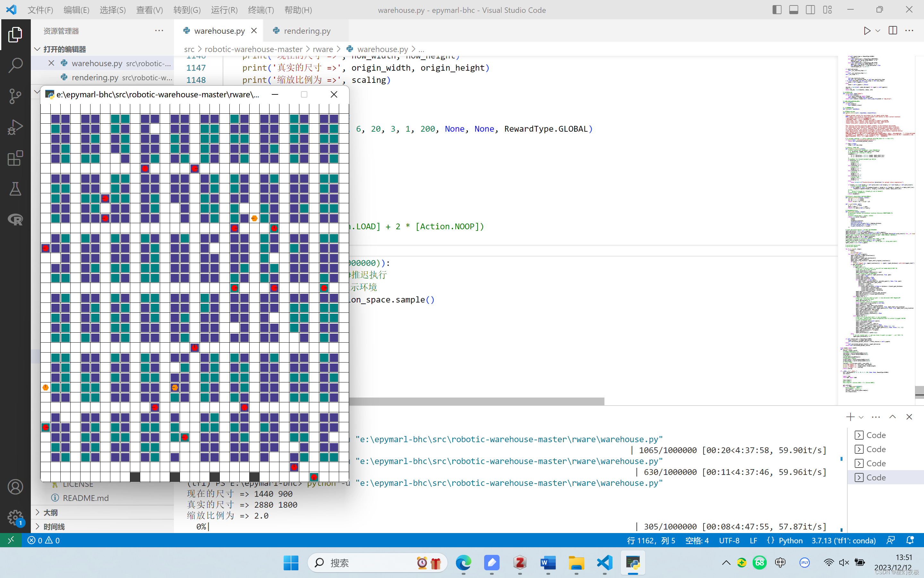Open Run and Debug view icon
This screenshot has width=924, height=578.
coord(15,127)
